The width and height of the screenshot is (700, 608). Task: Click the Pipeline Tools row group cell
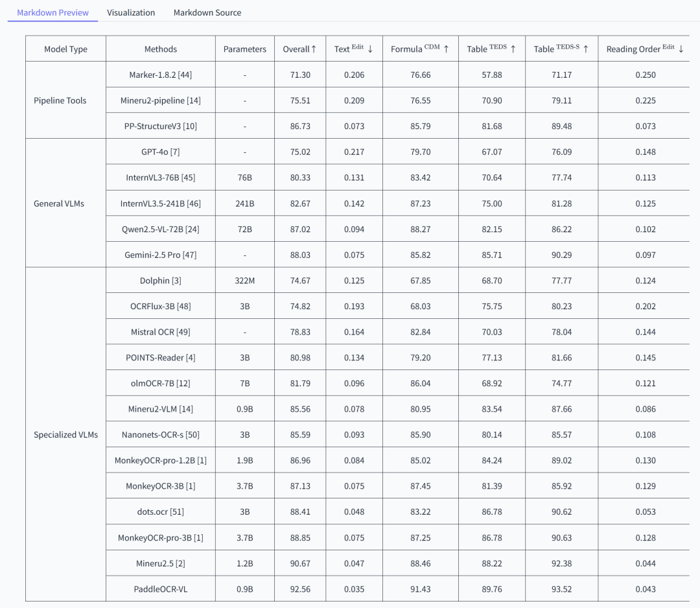click(x=60, y=100)
